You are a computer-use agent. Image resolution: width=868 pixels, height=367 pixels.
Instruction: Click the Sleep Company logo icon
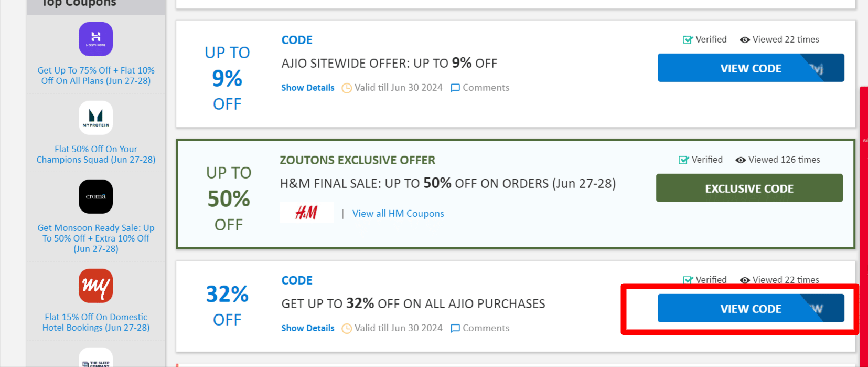pyautogui.click(x=95, y=359)
